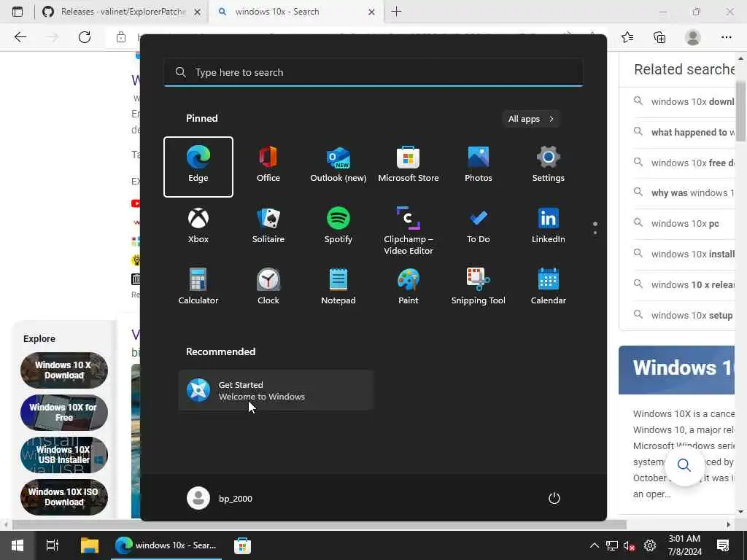This screenshot has height=560, width=747.
Task: Expand the All apps list
Action: (x=531, y=119)
